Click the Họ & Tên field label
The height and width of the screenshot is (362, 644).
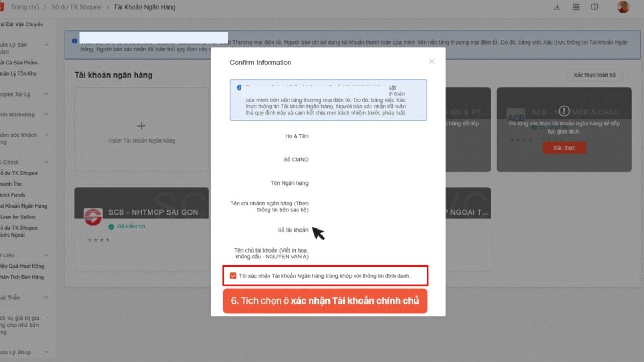click(297, 136)
